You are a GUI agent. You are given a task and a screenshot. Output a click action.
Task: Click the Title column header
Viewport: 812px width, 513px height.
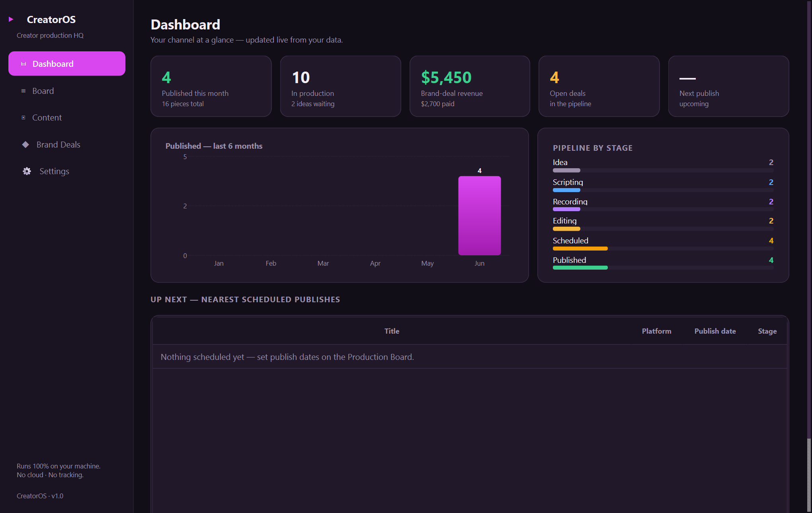pos(392,331)
